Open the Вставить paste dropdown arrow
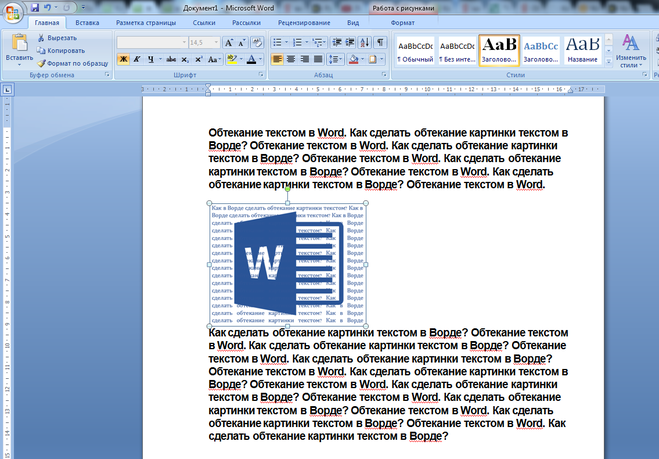Viewport: 659px width, 459px height. (19, 65)
